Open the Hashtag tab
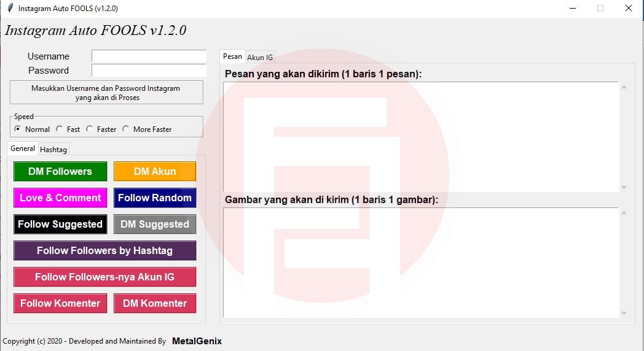The height and width of the screenshot is (351, 644). click(53, 150)
